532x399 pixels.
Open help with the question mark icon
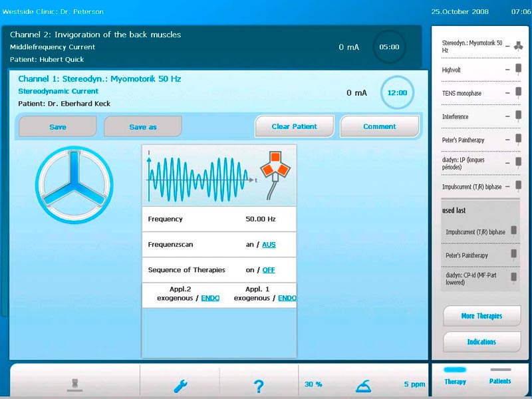coord(259,386)
